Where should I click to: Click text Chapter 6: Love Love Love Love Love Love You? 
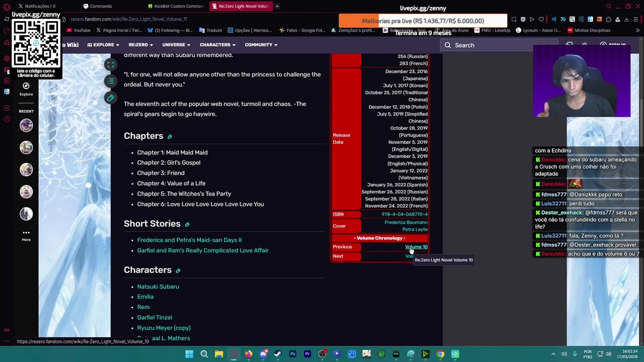(200, 204)
